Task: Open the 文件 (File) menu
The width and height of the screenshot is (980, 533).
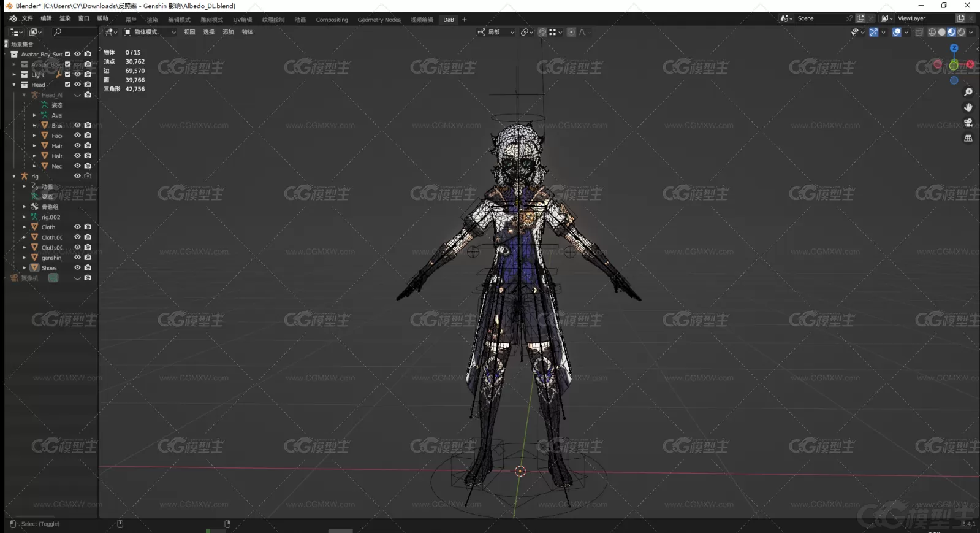Action: point(27,18)
